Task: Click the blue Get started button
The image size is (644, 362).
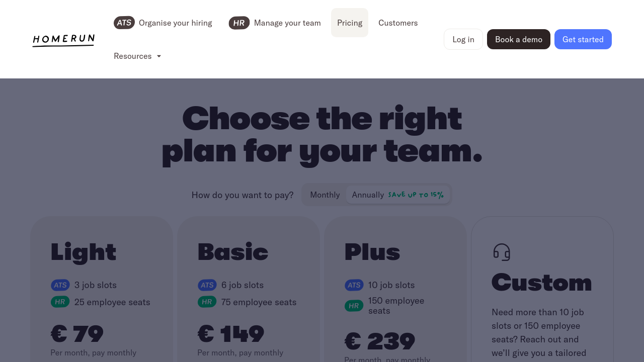Action: tap(583, 39)
